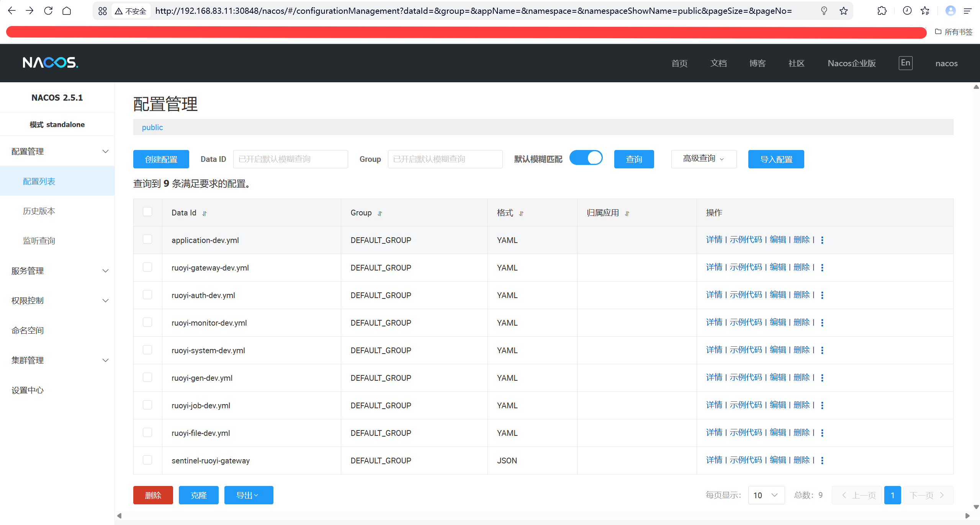Open more actions for sentinel-ruoyi-gateway
This screenshot has width=980, height=525.
(x=822, y=460)
